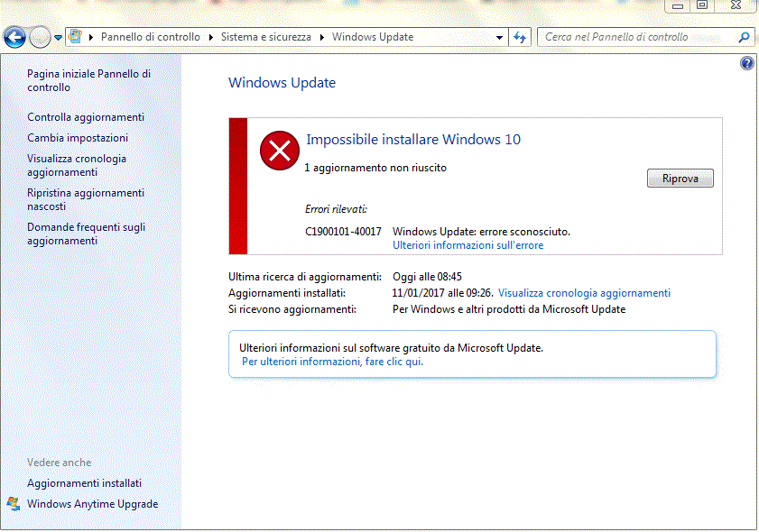Image resolution: width=759 pixels, height=532 pixels.
Task: Click the text 1 aggiornamento non riuscito
Action: click(375, 168)
